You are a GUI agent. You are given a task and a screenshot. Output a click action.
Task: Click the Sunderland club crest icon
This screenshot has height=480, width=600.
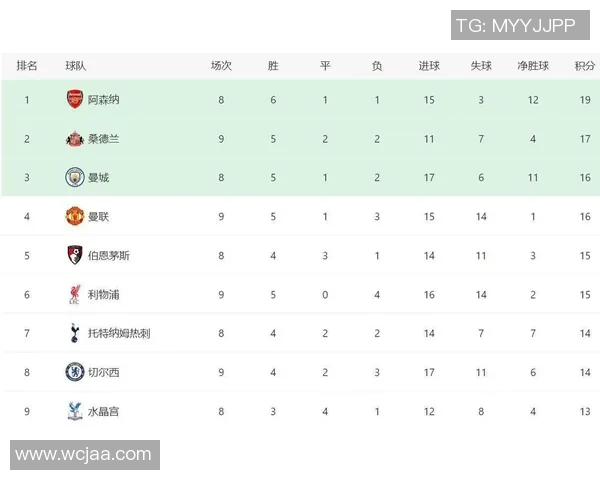(75, 138)
